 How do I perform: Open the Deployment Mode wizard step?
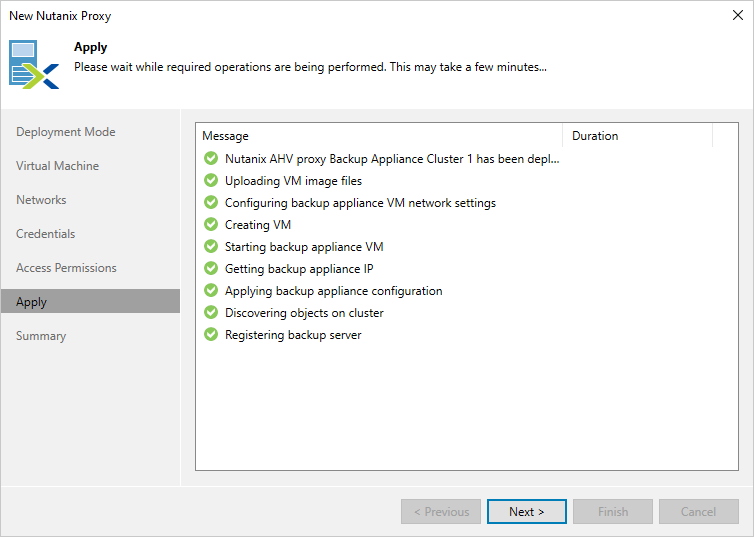point(66,132)
